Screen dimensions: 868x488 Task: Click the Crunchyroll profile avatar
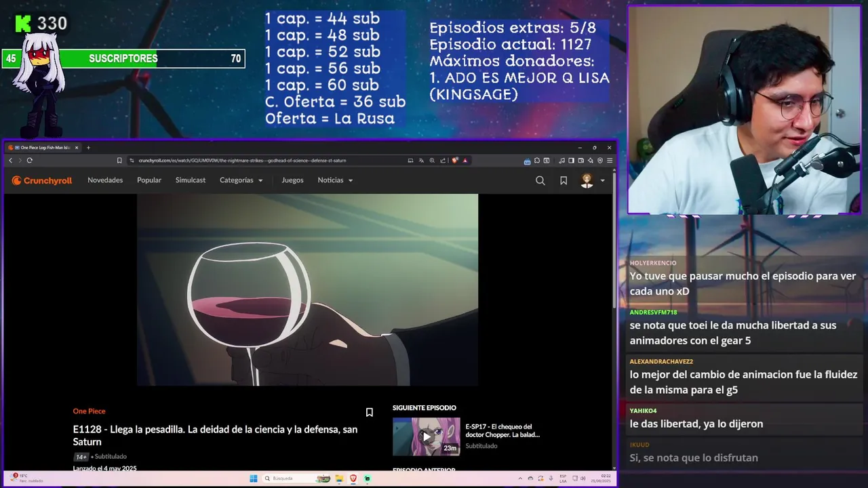click(x=587, y=180)
